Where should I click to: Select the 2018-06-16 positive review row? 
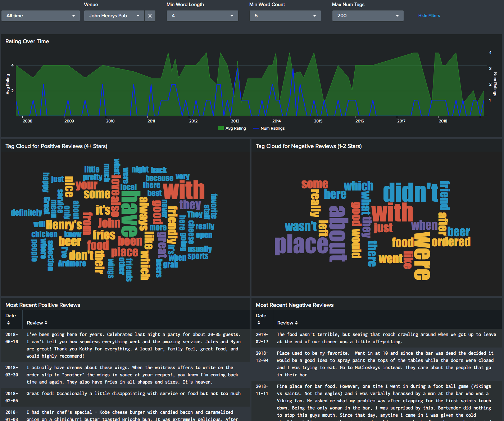125,345
